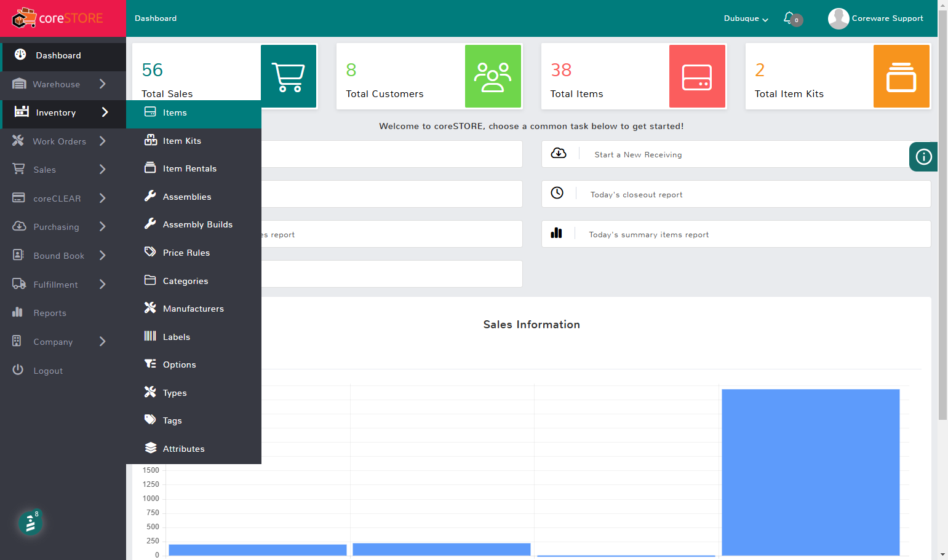The width and height of the screenshot is (948, 560).
Task: Expand the Warehouse menu chevron
Action: 103,84
